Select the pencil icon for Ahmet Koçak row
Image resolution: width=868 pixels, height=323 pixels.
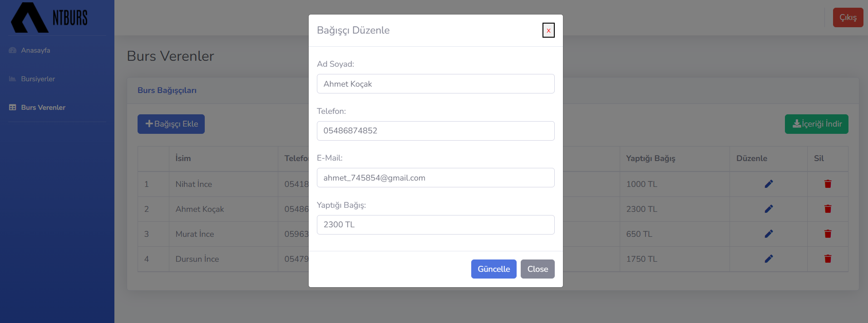coord(769,209)
